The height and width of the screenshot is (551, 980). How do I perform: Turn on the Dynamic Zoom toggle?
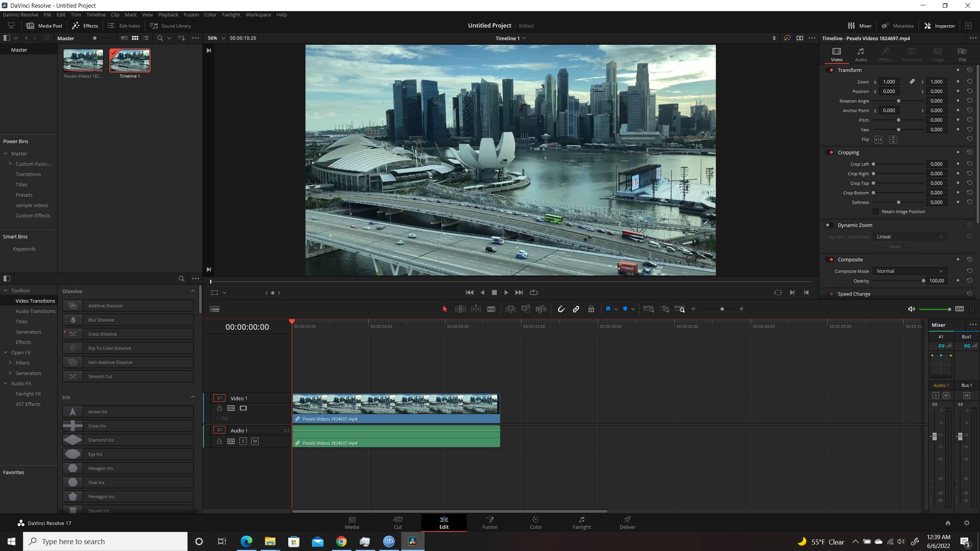tap(829, 225)
